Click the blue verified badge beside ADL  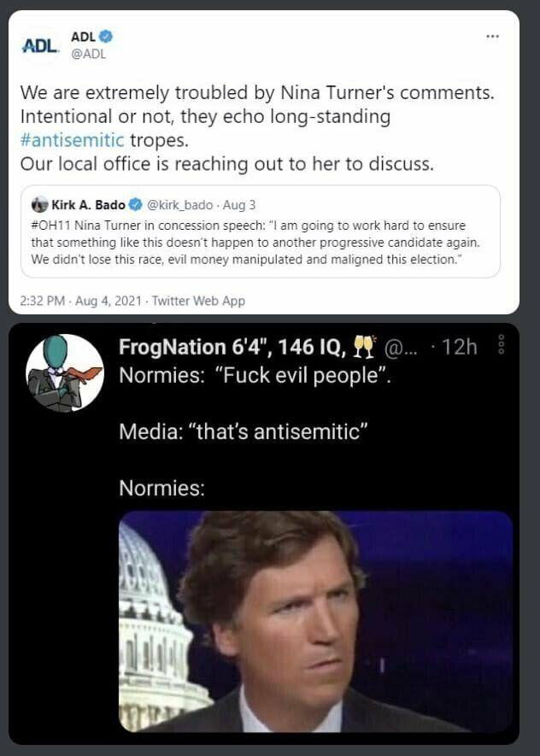click(x=107, y=36)
